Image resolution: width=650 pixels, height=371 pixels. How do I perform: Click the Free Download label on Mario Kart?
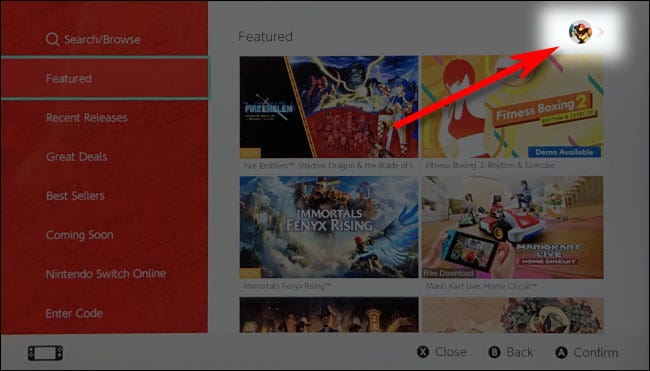click(449, 273)
